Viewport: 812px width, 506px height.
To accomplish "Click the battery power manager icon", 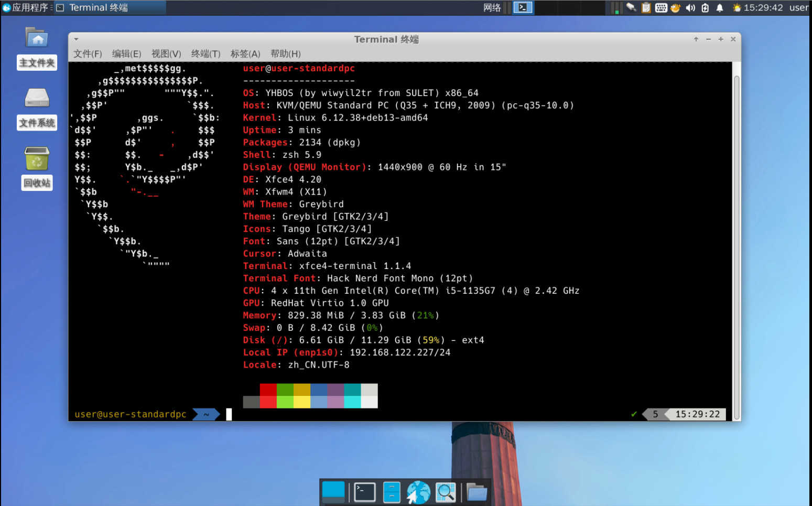I will 705,7.
